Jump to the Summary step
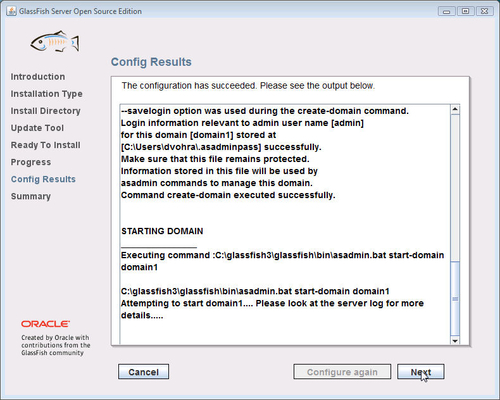500x400 pixels. pos(31,196)
